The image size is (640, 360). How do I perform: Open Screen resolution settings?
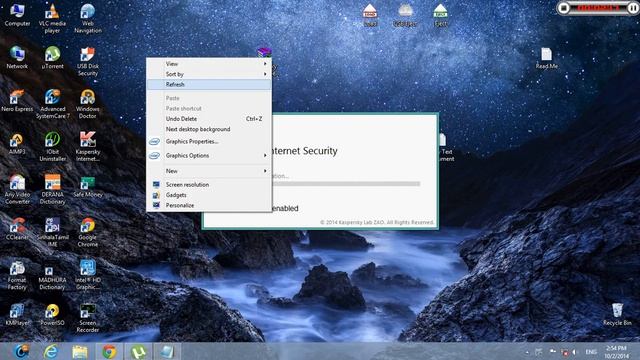pyautogui.click(x=209, y=184)
